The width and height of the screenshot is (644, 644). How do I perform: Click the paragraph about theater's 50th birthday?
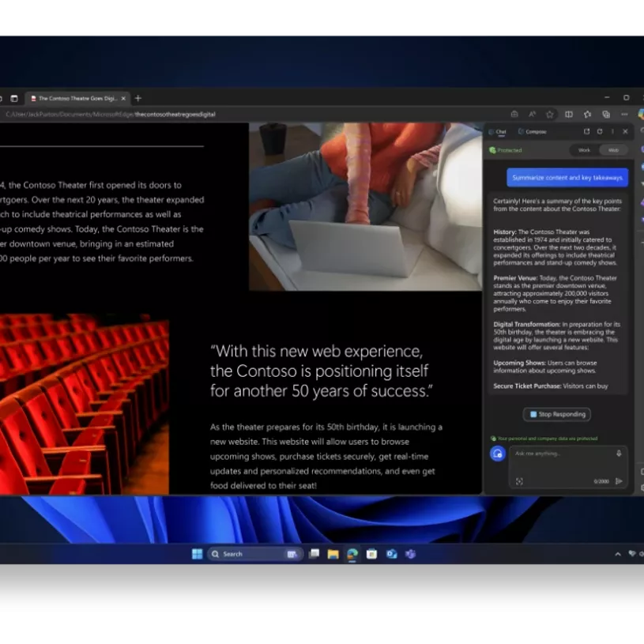tap(326, 456)
